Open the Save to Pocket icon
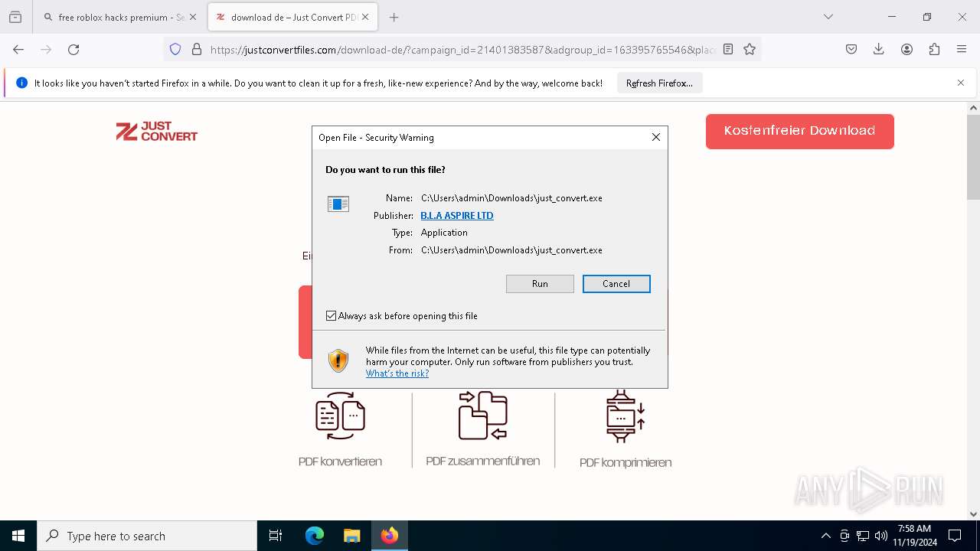This screenshot has width=980, height=551. (x=851, y=50)
